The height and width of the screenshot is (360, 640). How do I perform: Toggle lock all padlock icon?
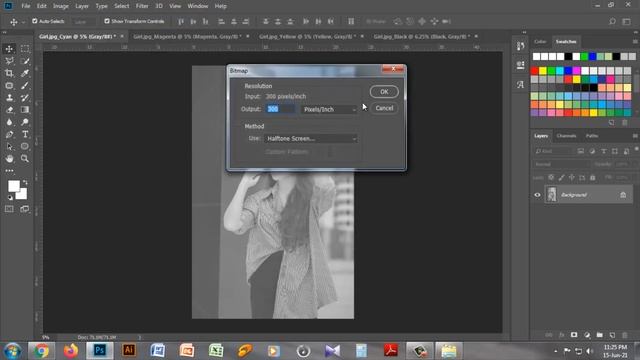tap(593, 177)
